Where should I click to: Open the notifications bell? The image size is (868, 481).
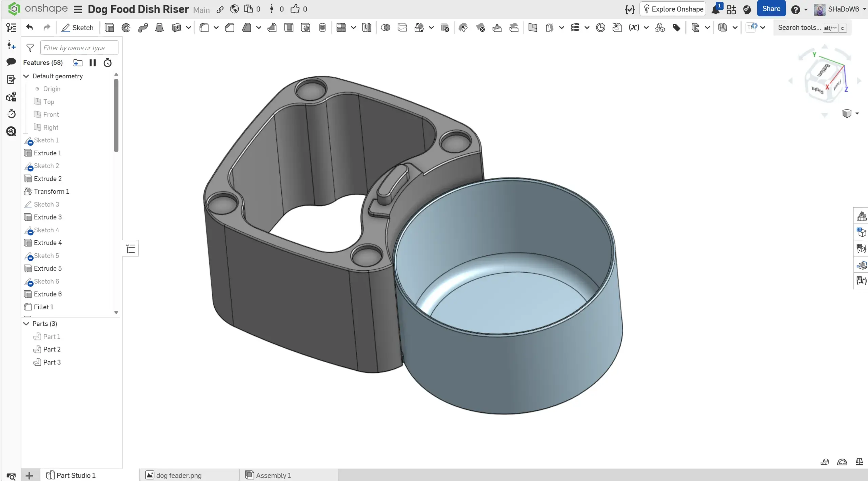pyautogui.click(x=716, y=9)
